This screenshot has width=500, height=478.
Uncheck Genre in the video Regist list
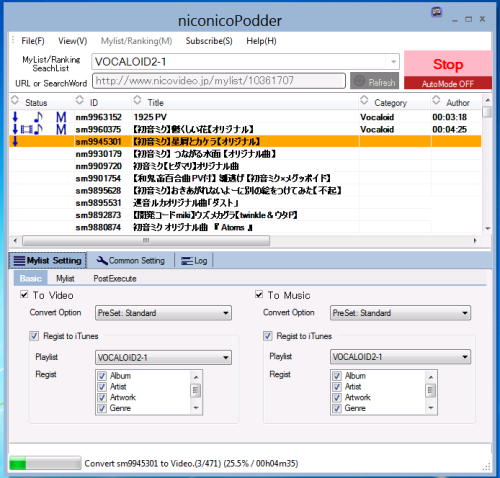point(102,408)
